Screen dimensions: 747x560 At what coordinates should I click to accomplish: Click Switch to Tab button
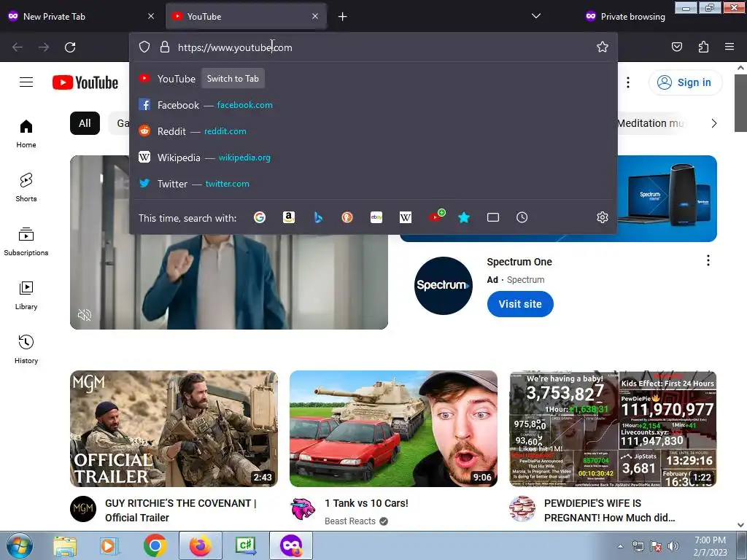point(233,79)
